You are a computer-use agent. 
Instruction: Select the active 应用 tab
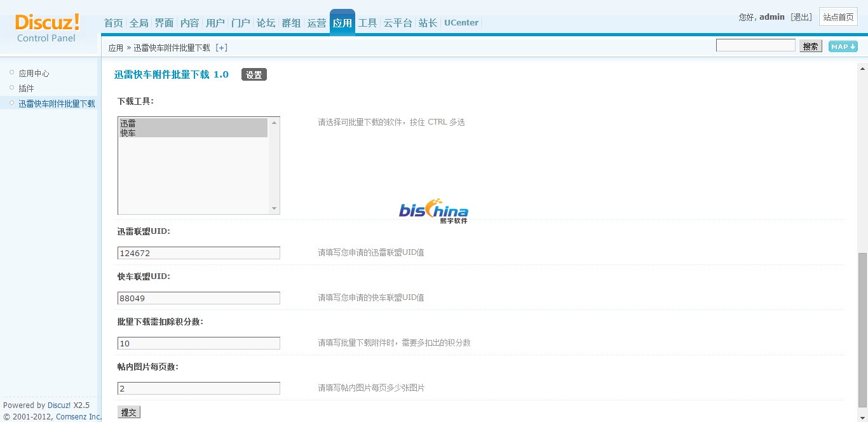coord(342,23)
